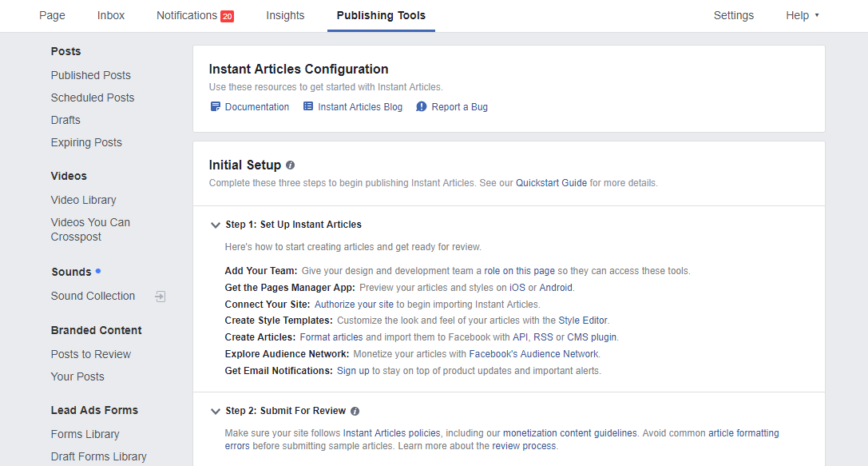Click the 'Lead Ads Forms' sidebar heading
This screenshot has height=466, width=868.
[x=95, y=410]
